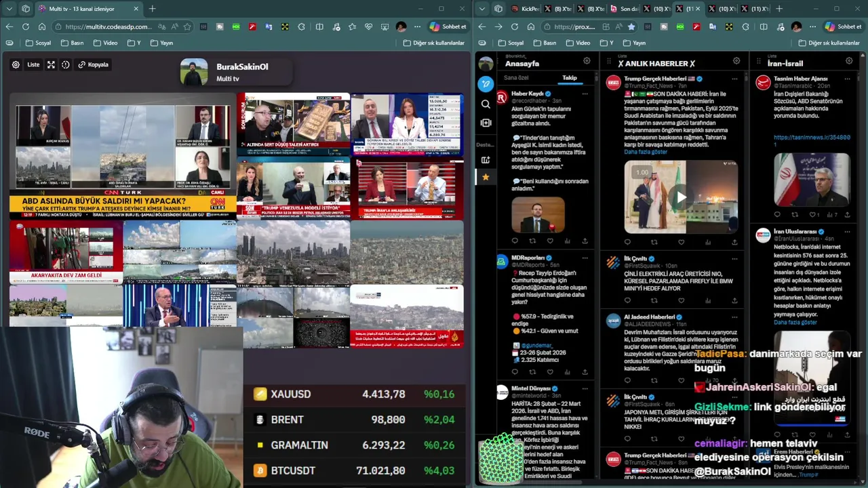Open more options on Trump Gerçek Haberleri post
Viewport: 868px width, 488px height.
click(734, 79)
